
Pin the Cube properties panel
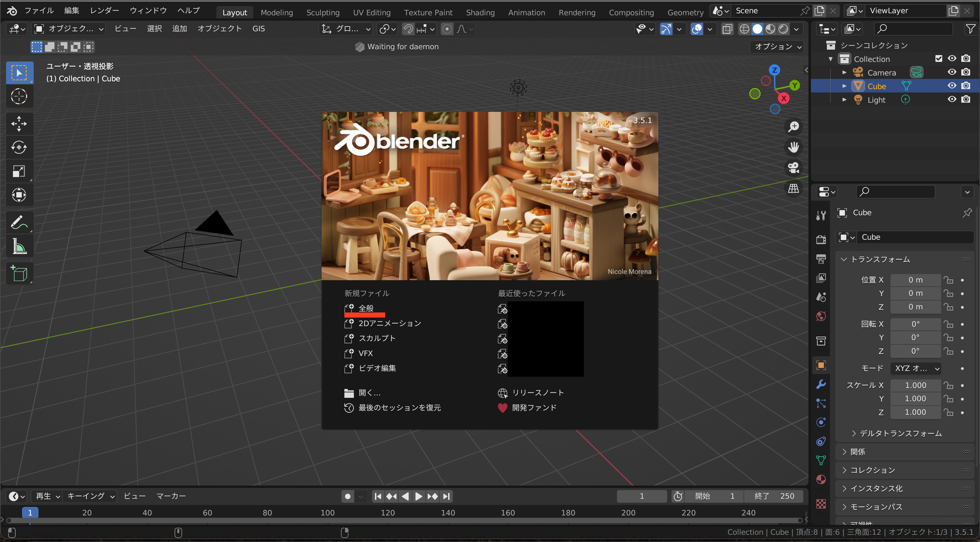coord(967,213)
